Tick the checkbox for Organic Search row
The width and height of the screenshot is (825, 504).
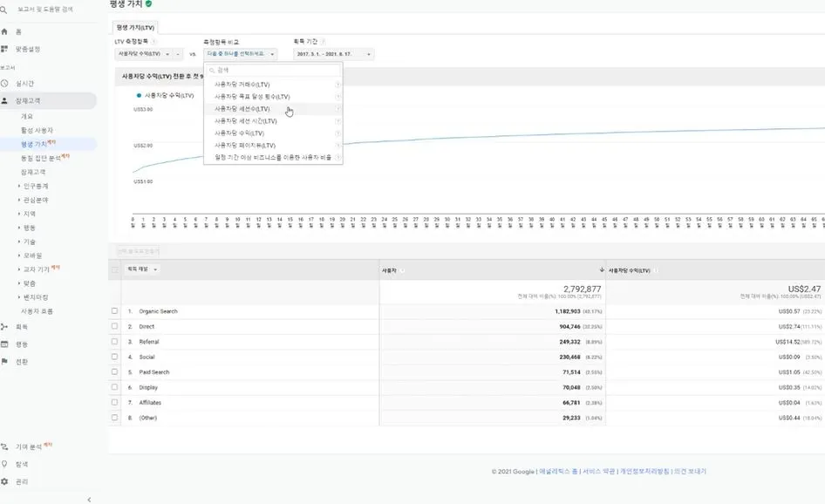pyautogui.click(x=114, y=311)
